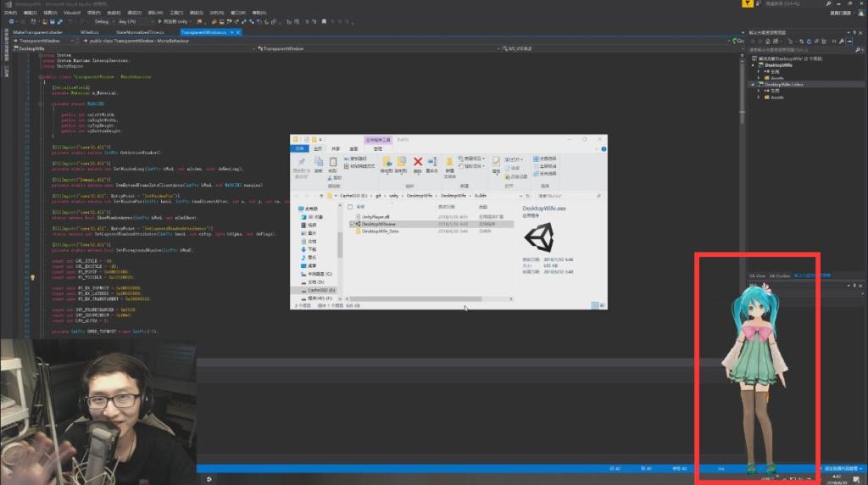Image resolution: width=868 pixels, height=485 pixels.
Task: Click the Invert selection icon in Explorer ribbon
Action: [536, 173]
